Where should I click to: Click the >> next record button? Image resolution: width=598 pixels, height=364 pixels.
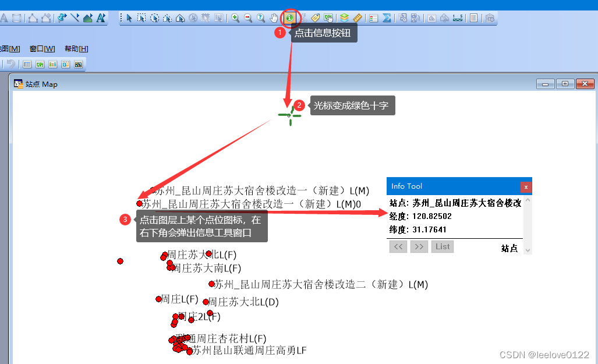point(419,246)
